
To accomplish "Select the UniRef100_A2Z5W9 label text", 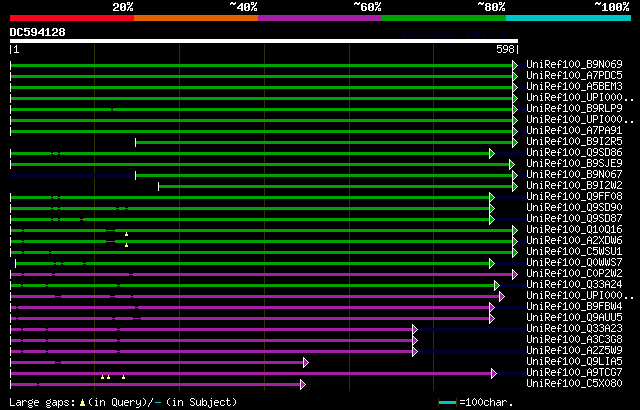I will (x=574, y=351).
